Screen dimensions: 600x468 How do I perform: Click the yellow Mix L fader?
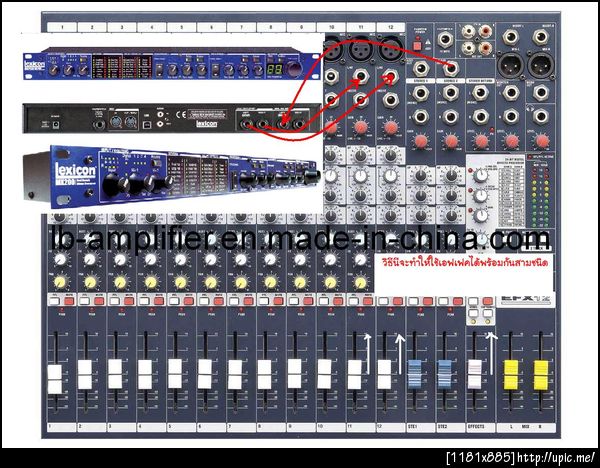click(511, 375)
